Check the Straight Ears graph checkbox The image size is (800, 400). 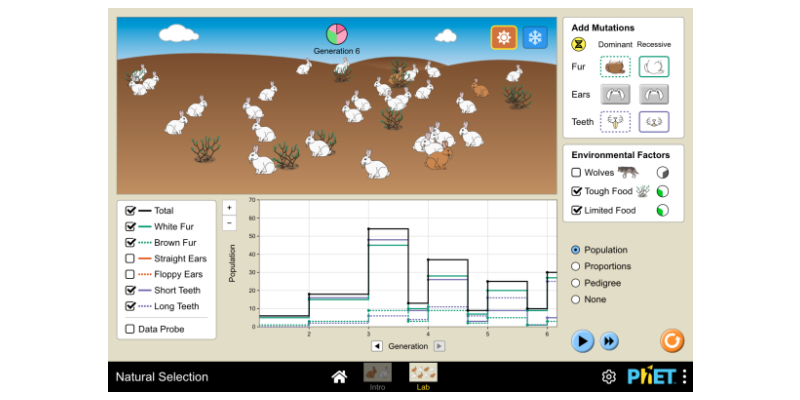point(130,258)
